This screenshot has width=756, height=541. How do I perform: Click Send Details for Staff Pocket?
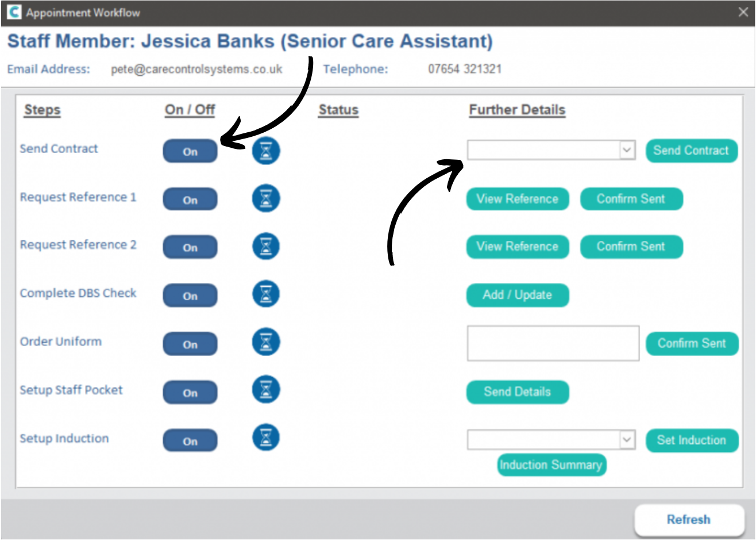click(x=517, y=392)
